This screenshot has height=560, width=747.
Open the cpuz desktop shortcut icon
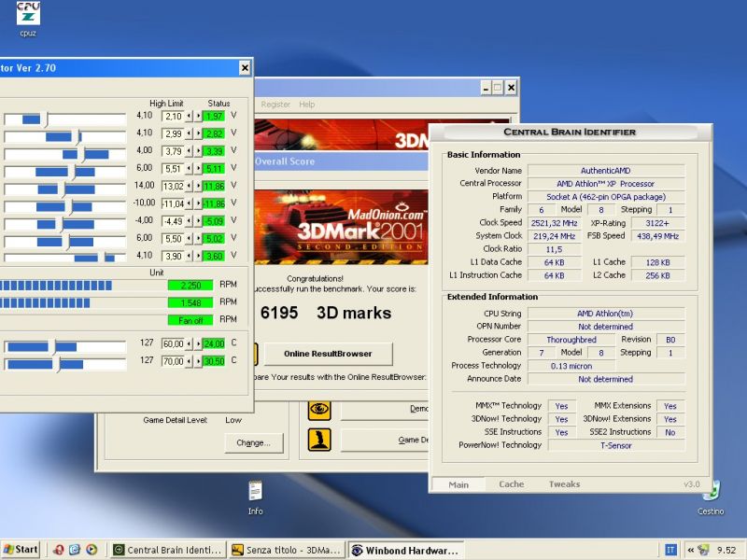click(x=28, y=14)
